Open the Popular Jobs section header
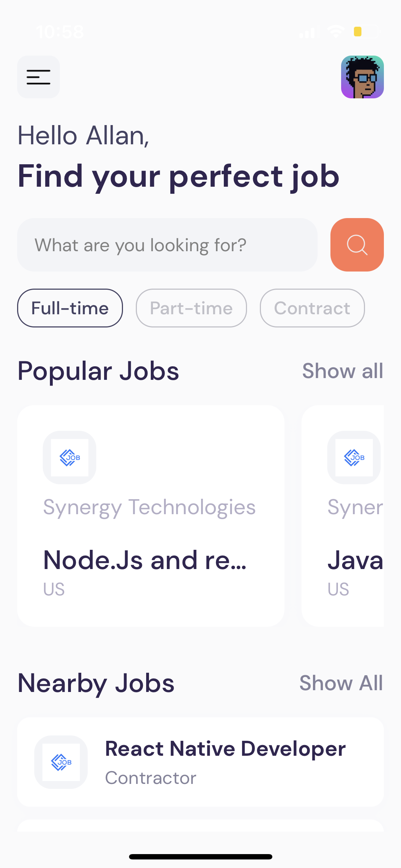This screenshot has width=401, height=868. click(99, 371)
